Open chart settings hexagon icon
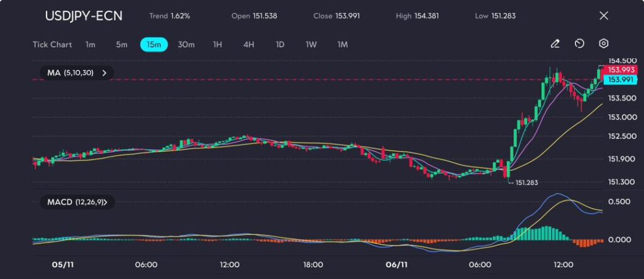Screen dimensions: 644x279 pyautogui.click(x=604, y=44)
